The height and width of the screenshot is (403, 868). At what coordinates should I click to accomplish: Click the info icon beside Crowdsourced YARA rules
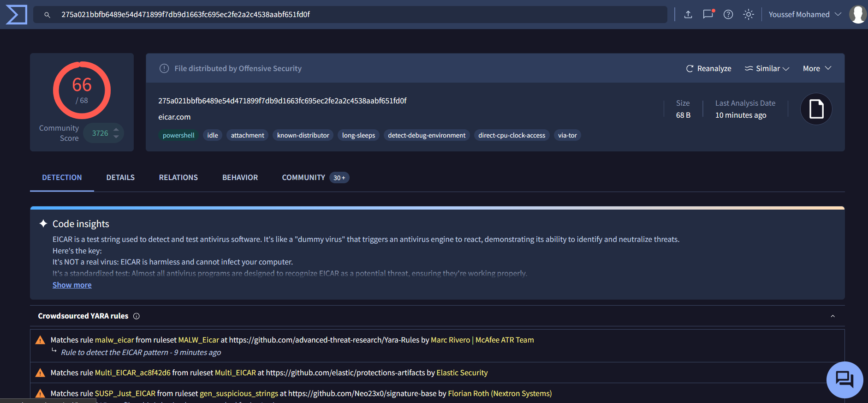point(137,316)
